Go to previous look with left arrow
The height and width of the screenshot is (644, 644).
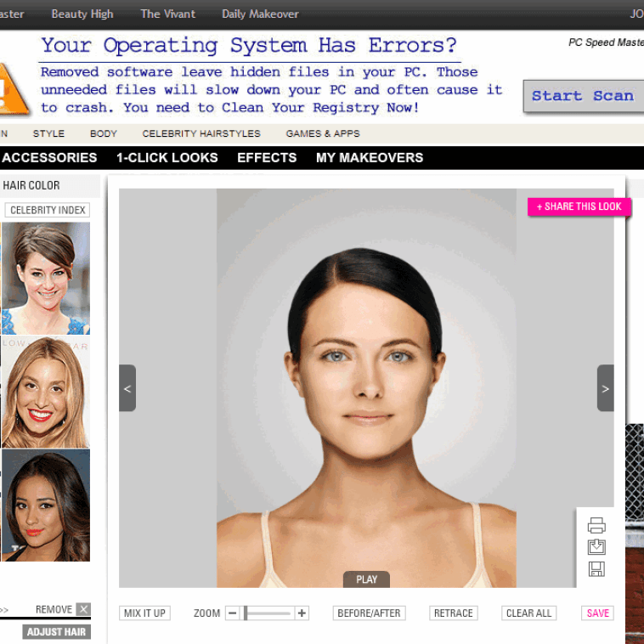click(127, 387)
